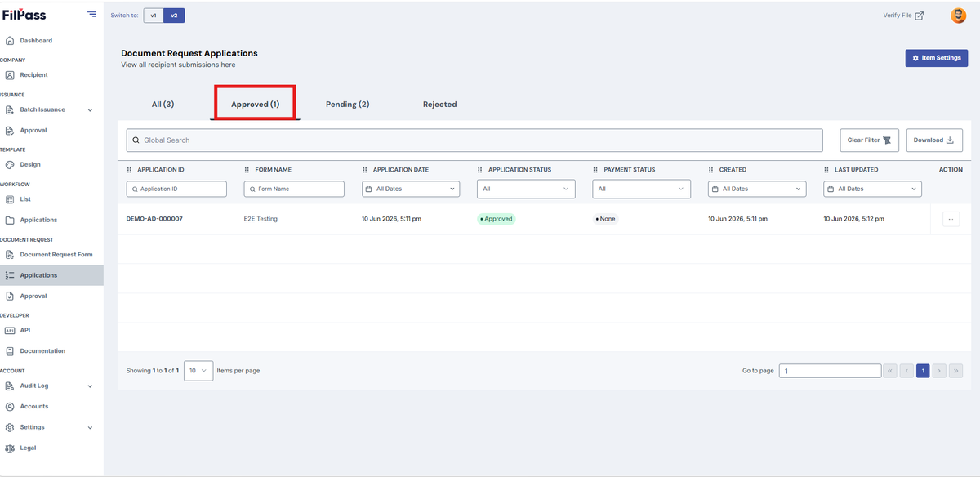
Task: Click the Clear Filter button
Action: click(870, 140)
